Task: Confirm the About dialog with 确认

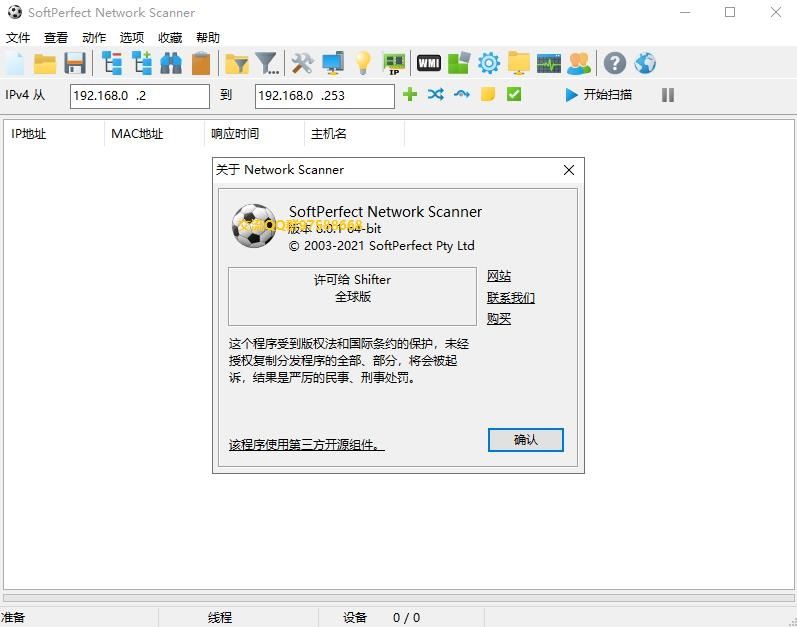Action: [526, 440]
